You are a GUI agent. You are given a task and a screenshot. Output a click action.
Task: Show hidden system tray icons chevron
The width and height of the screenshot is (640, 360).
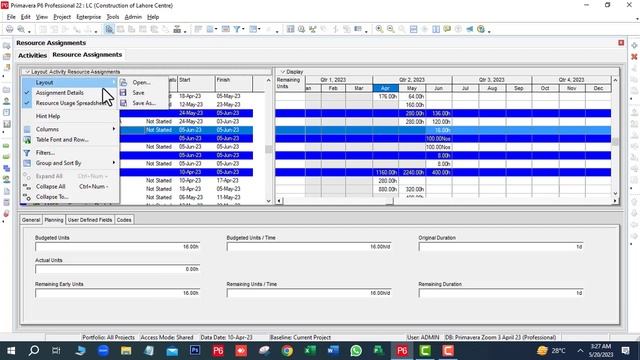(580, 351)
